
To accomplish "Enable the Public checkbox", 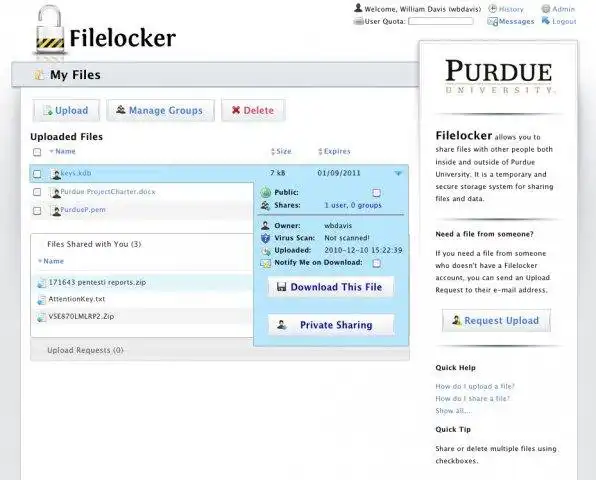I will pos(376,193).
